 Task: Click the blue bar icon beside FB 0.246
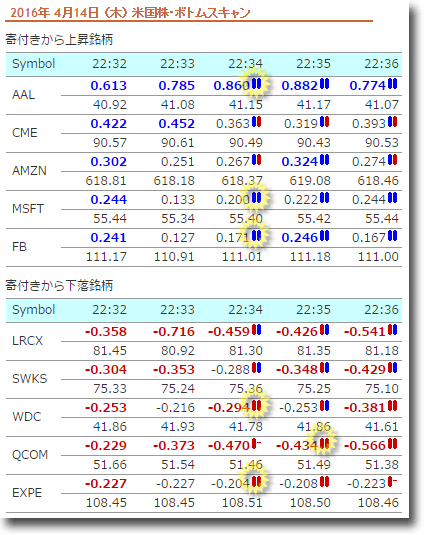point(324,236)
